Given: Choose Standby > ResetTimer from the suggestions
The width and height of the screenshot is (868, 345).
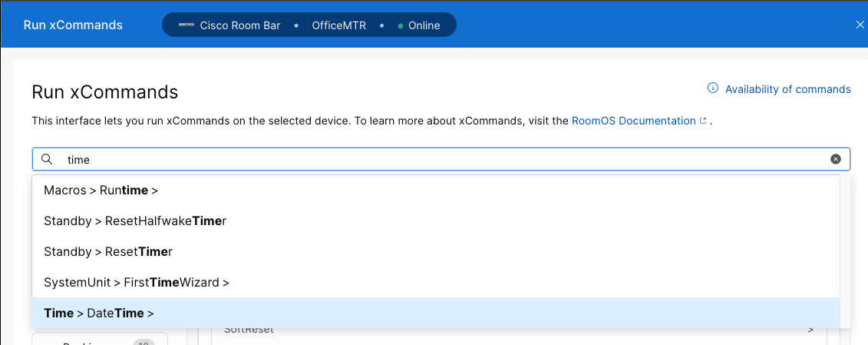Looking at the screenshot, I should coord(108,252).
